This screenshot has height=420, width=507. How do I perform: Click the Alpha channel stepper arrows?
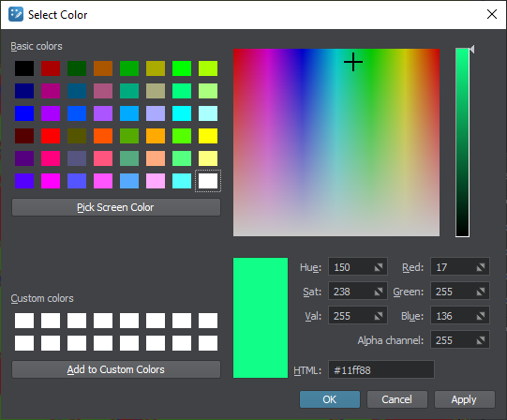(x=481, y=340)
